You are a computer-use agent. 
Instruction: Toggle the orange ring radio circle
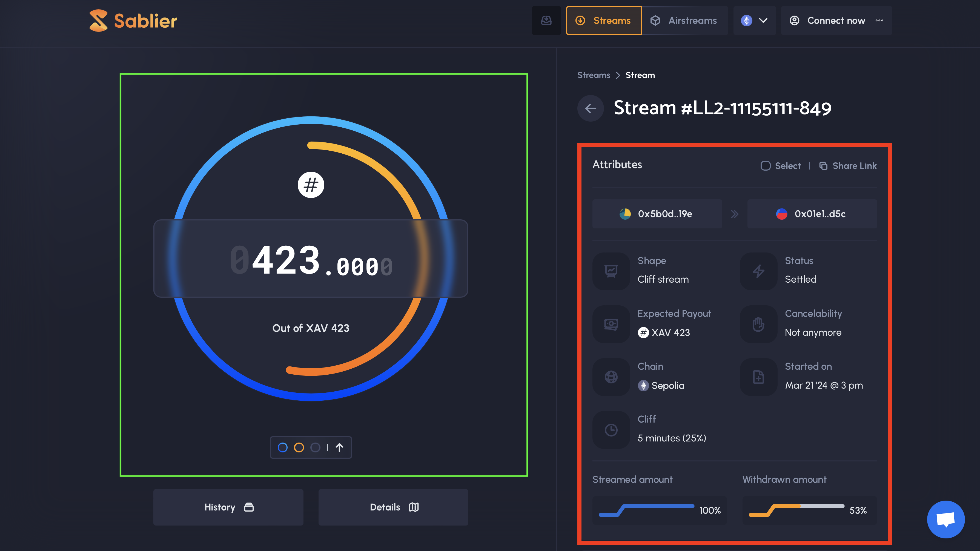[x=299, y=447]
